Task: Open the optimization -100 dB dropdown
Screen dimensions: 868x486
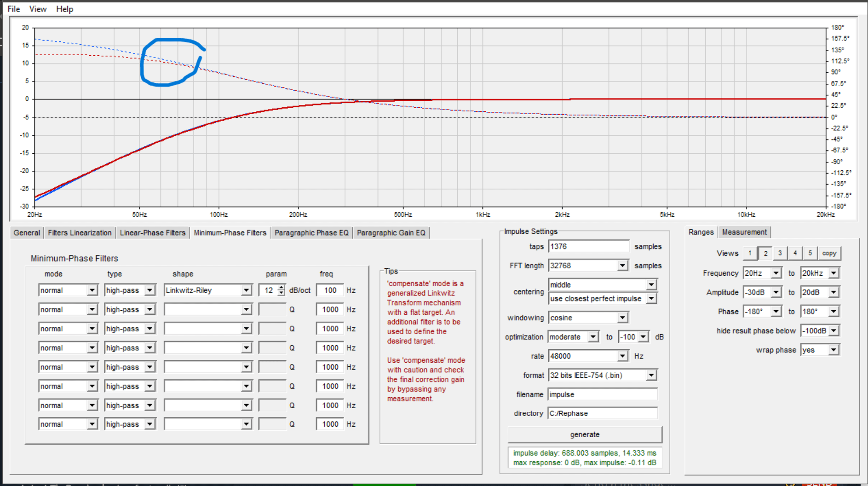Action: tap(643, 337)
